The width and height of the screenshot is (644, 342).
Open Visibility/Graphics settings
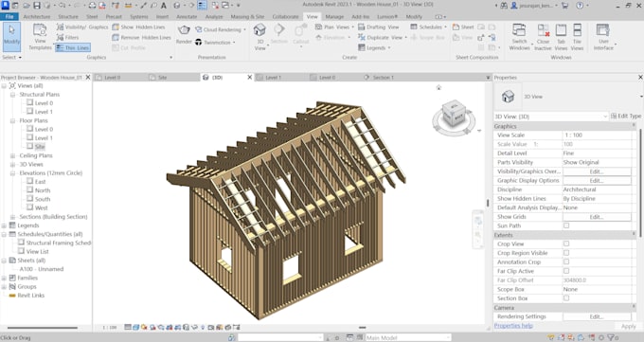82,27
